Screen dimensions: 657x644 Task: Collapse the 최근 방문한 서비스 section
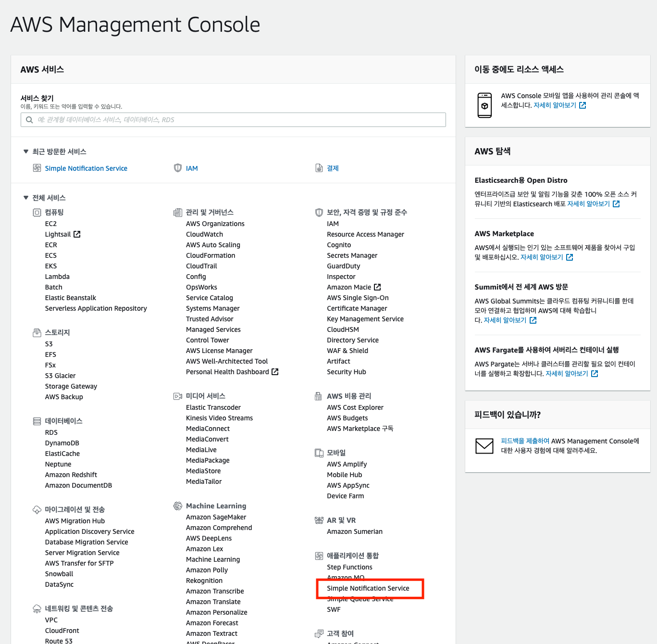(26, 152)
